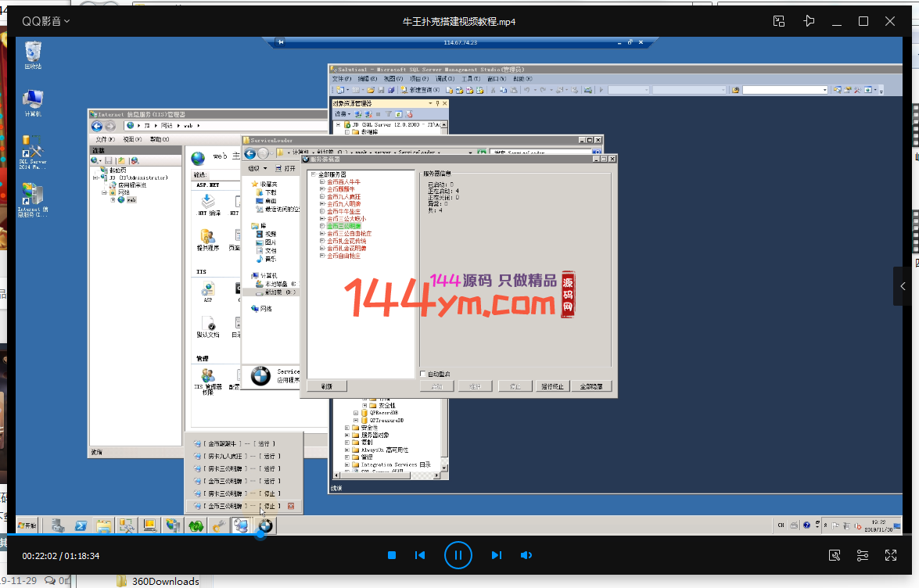Viewport: 919px width, 588px height.
Task: Open playback settings sliders icon
Action: tap(862, 555)
